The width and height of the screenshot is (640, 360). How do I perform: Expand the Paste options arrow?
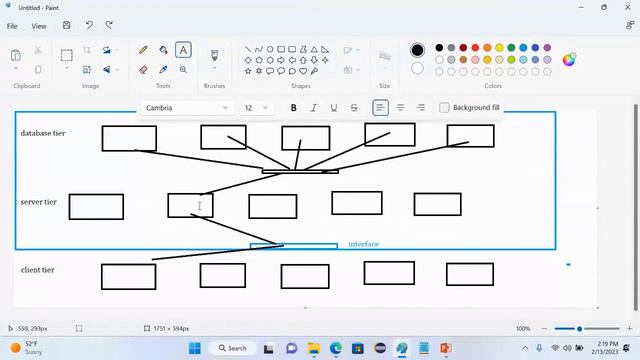[x=16, y=68]
